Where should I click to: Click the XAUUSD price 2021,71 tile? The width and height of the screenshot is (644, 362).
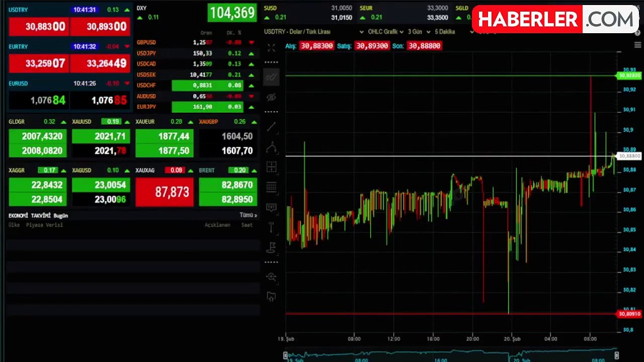pos(101,136)
